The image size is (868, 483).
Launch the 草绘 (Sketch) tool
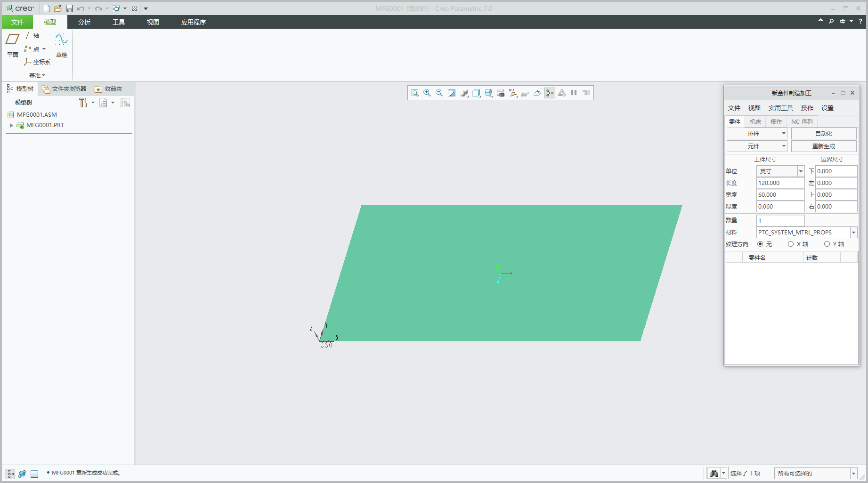click(62, 45)
